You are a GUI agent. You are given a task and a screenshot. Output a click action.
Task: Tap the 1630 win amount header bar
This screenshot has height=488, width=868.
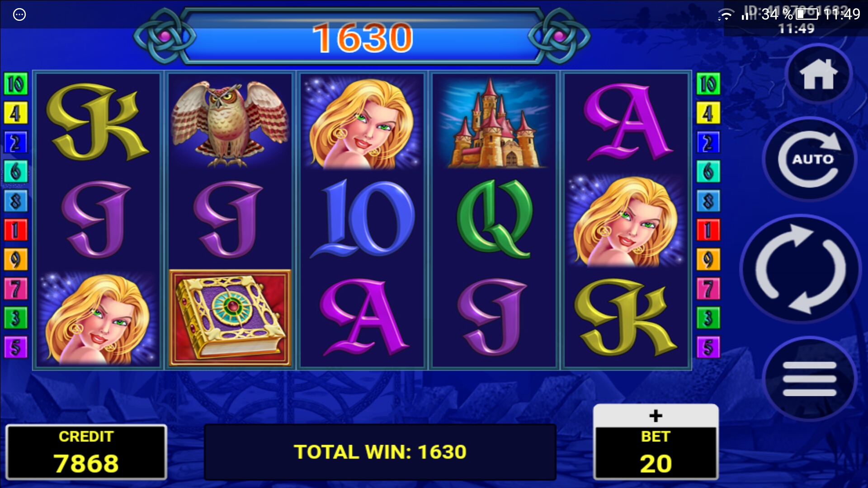coord(362,38)
